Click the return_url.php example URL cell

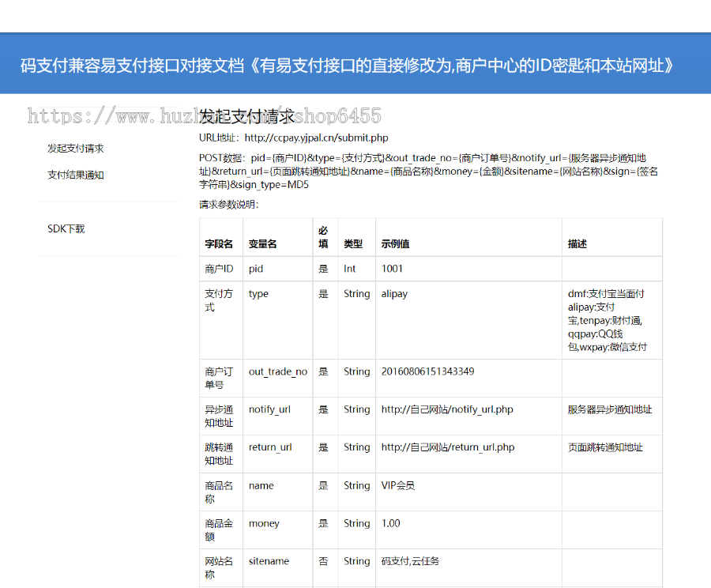coord(447,447)
